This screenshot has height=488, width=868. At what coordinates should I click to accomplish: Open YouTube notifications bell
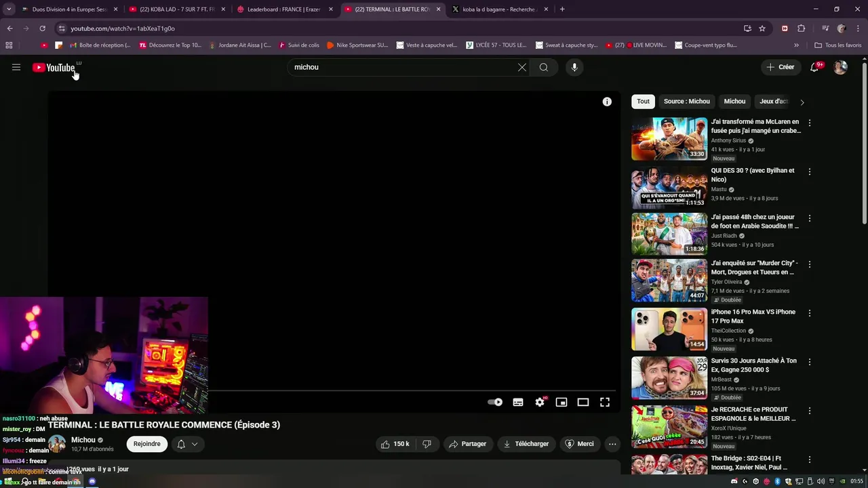click(x=814, y=67)
